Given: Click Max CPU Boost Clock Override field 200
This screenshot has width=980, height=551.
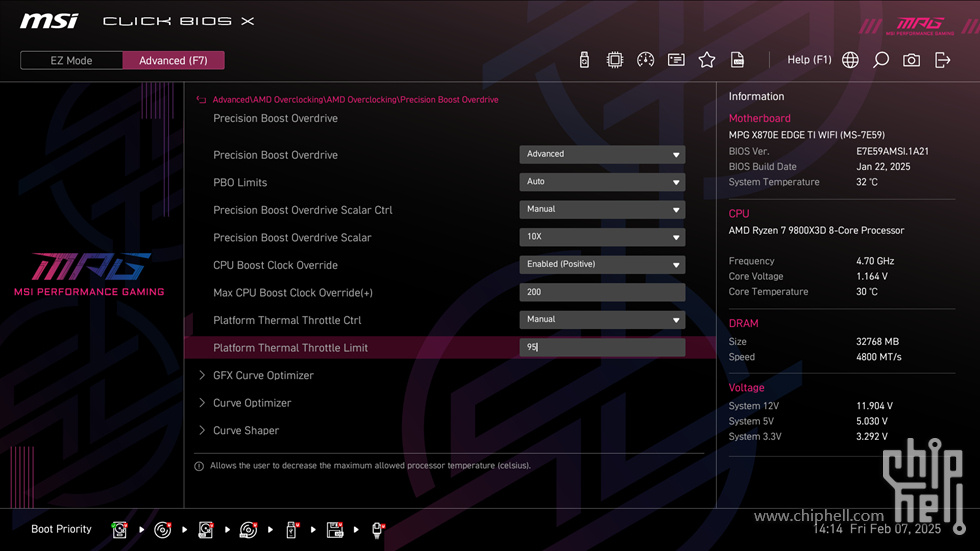Looking at the screenshot, I should [602, 292].
